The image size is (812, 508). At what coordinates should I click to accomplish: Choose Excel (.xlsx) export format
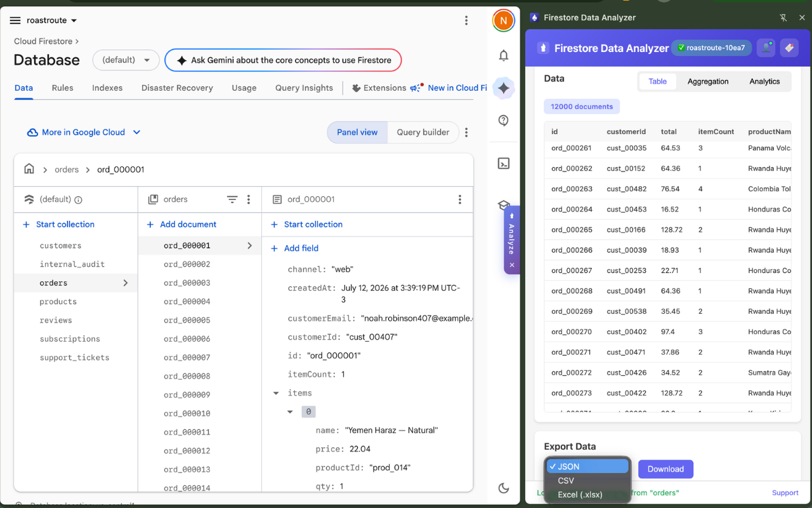tap(588, 495)
